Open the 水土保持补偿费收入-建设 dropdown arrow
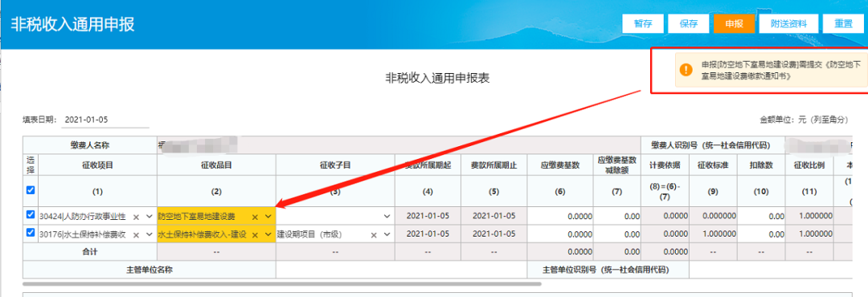Image resolution: width=868 pixels, height=297 pixels. pyautogui.click(x=268, y=234)
